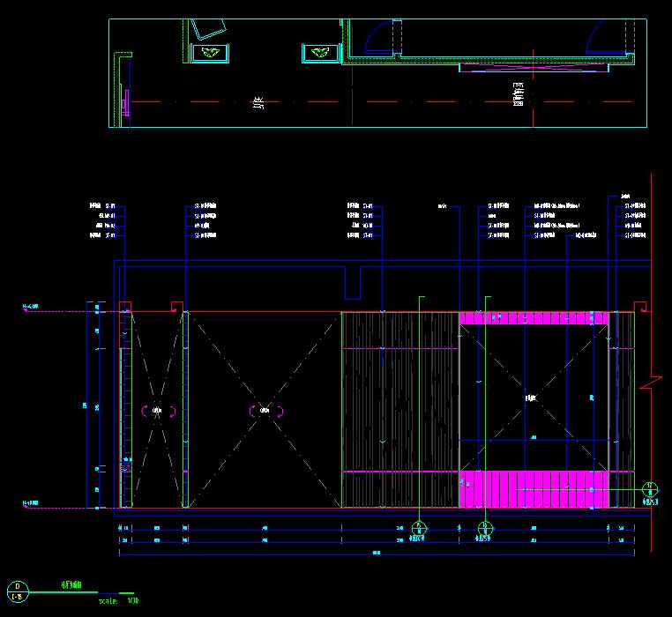672x617 pixels.
Task: Select the top-left elevation level marker text
Action: pyautogui.click(x=30, y=308)
